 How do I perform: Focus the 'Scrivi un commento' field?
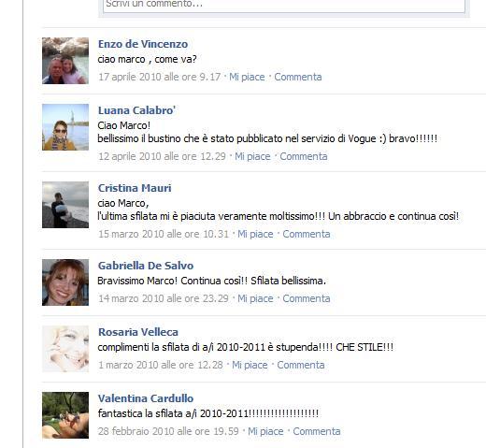pos(284,5)
